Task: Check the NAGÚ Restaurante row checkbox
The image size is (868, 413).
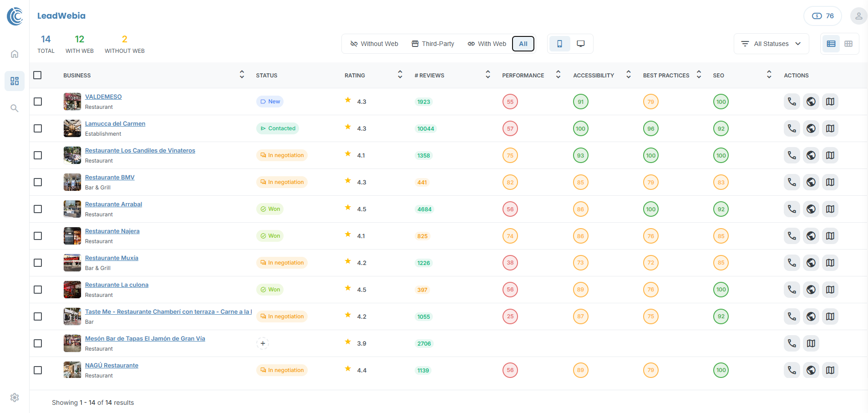Action: point(38,370)
